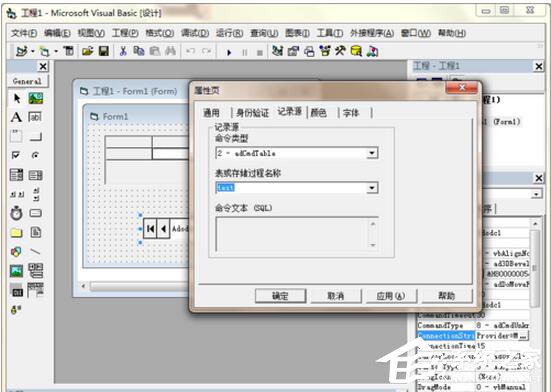Click the 应用(A) button
Image resolution: width=551 pixels, height=392 pixels.
(391, 296)
